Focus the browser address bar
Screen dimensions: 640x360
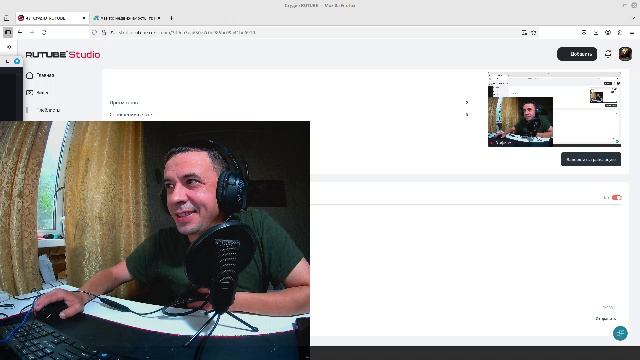314,32
